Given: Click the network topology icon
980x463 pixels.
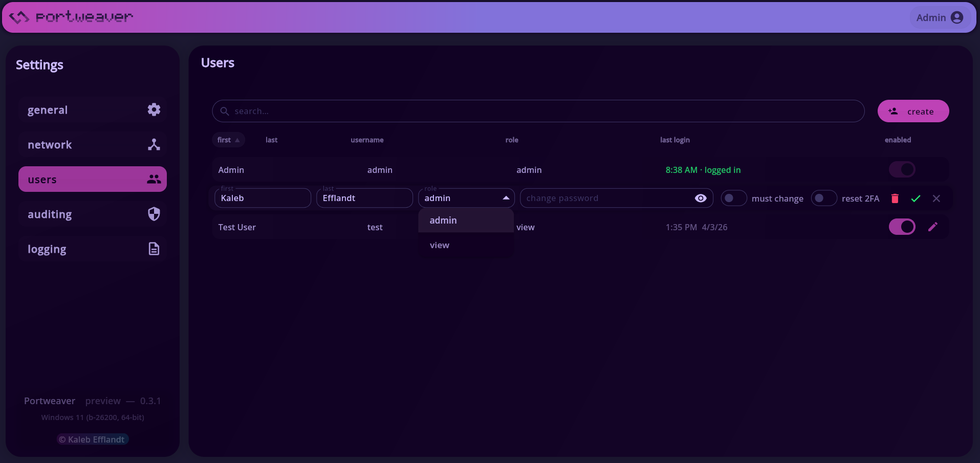Looking at the screenshot, I should pos(154,144).
